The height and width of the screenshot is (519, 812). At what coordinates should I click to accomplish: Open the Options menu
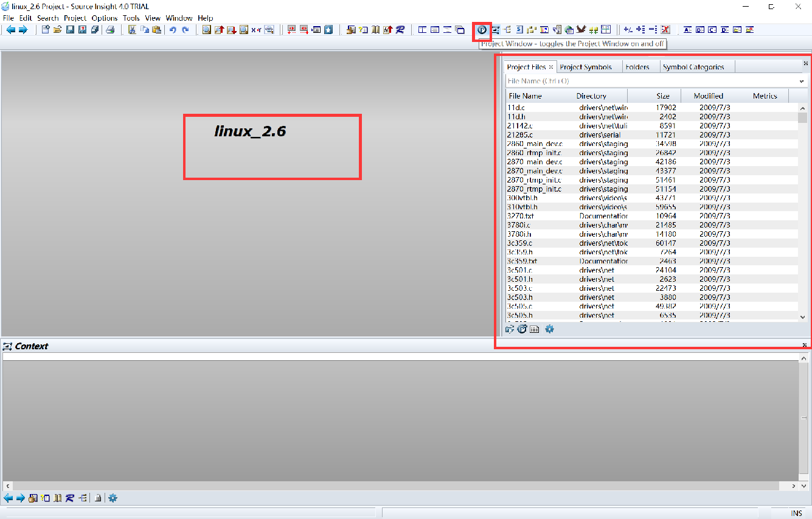point(104,18)
